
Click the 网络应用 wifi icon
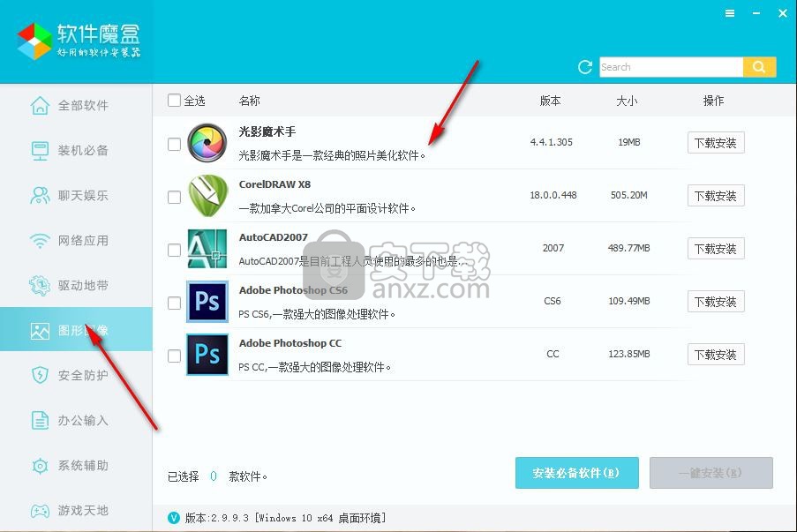coord(40,241)
